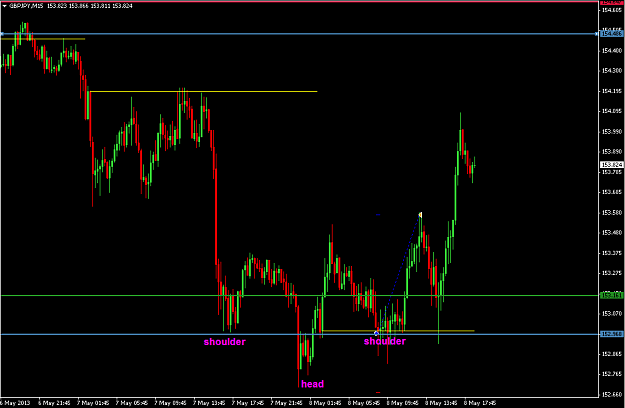This screenshot has width=625, height=408.
Task: Select the left 'shoulder' label under the green line
Action: tap(224, 341)
